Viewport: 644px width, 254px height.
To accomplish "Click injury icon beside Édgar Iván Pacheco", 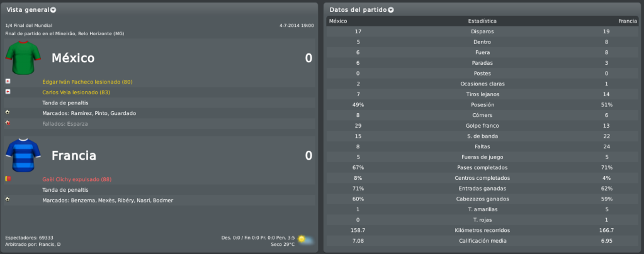I will coord(8,81).
